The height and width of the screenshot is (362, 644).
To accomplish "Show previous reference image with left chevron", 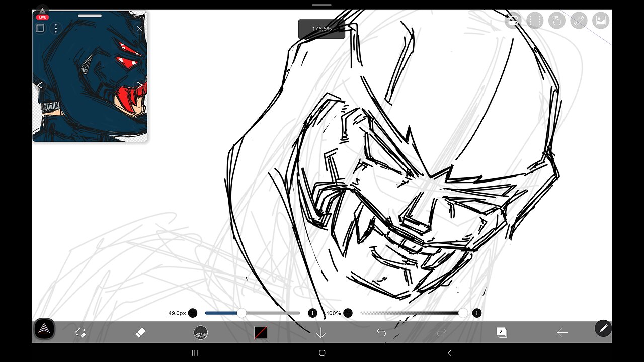I will tap(40, 84).
